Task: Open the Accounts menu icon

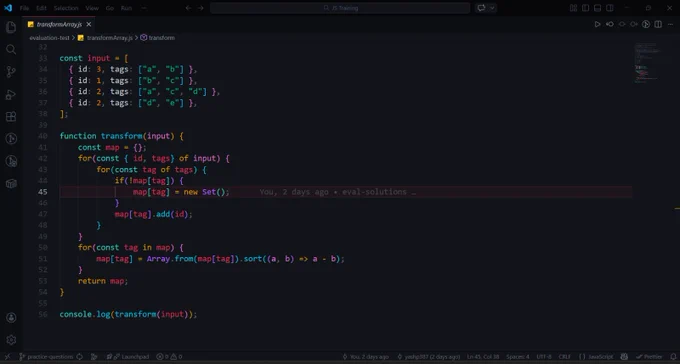Action: 11,318
